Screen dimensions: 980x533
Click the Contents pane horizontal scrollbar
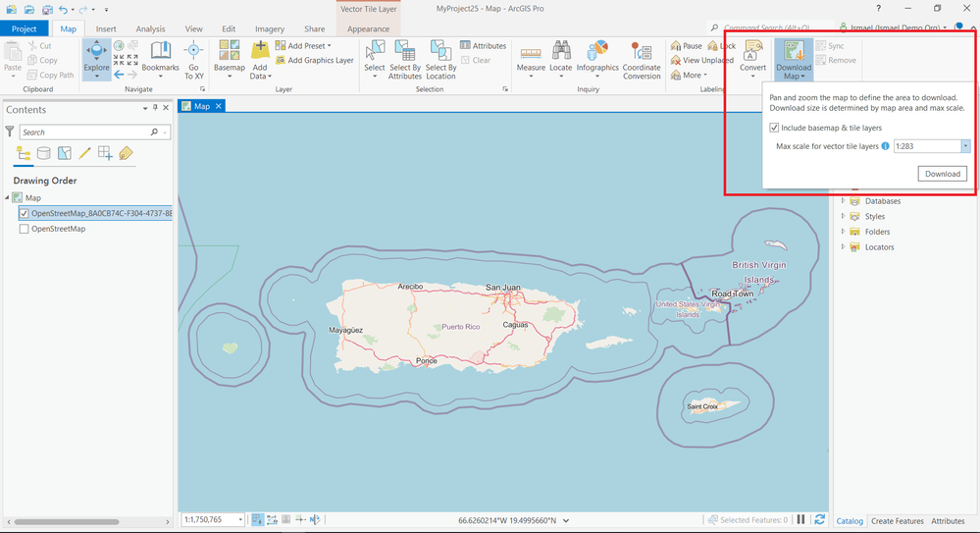(x=67, y=521)
